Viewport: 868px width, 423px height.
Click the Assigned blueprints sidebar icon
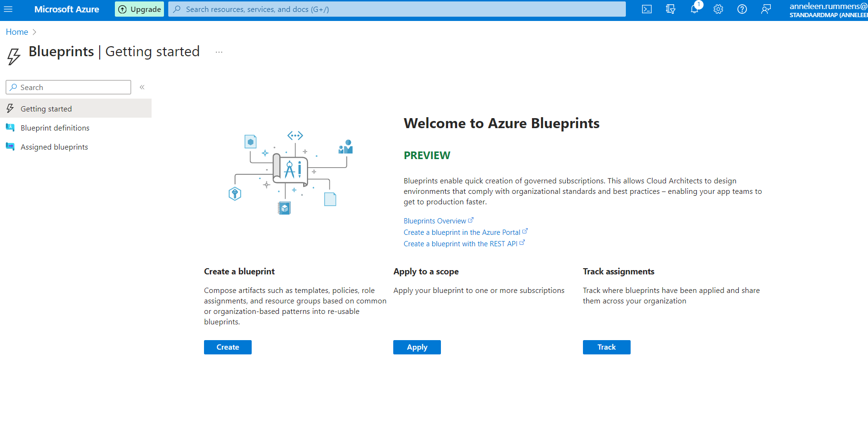[x=10, y=146]
